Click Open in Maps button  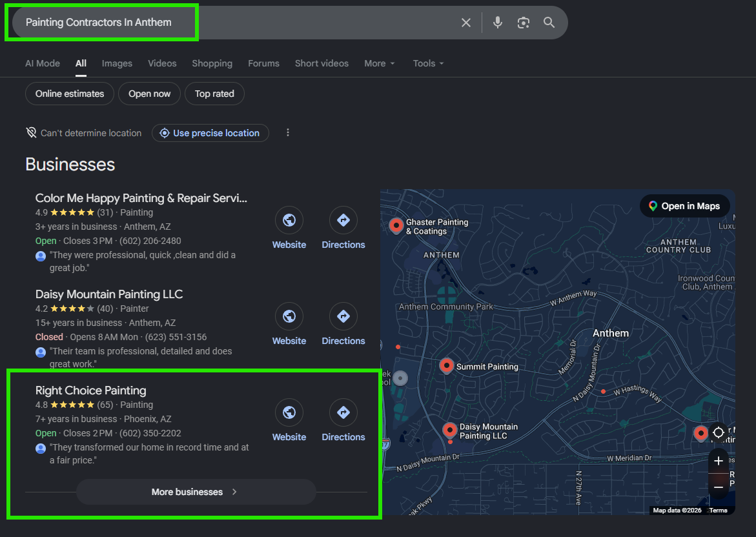pos(684,207)
